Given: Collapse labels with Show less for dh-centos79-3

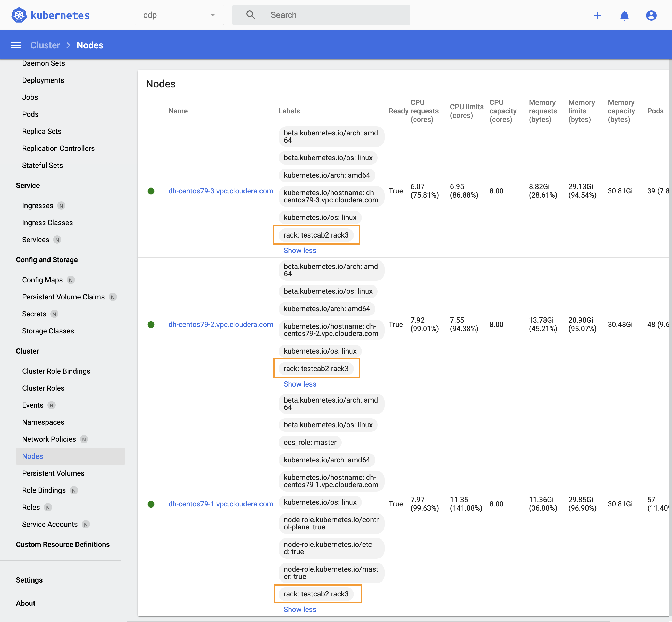Looking at the screenshot, I should 300,250.
